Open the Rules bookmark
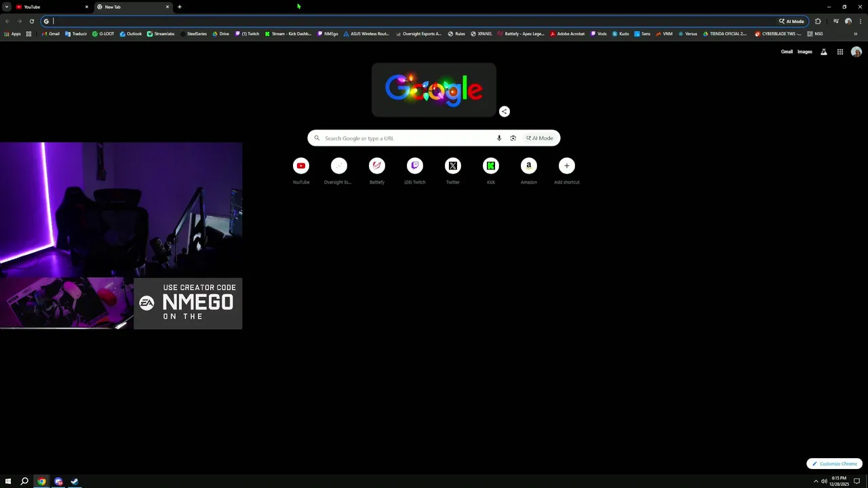868x488 pixels. 456,33
